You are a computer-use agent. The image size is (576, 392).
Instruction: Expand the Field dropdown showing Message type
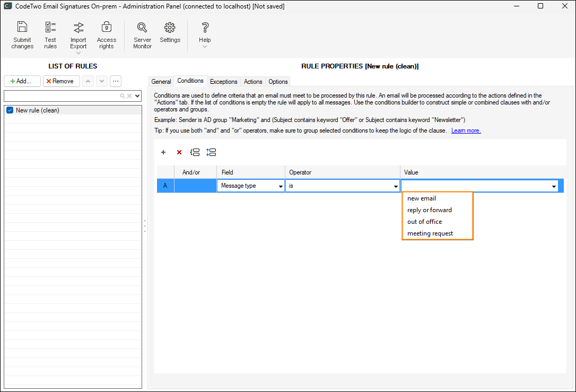click(280, 186)
